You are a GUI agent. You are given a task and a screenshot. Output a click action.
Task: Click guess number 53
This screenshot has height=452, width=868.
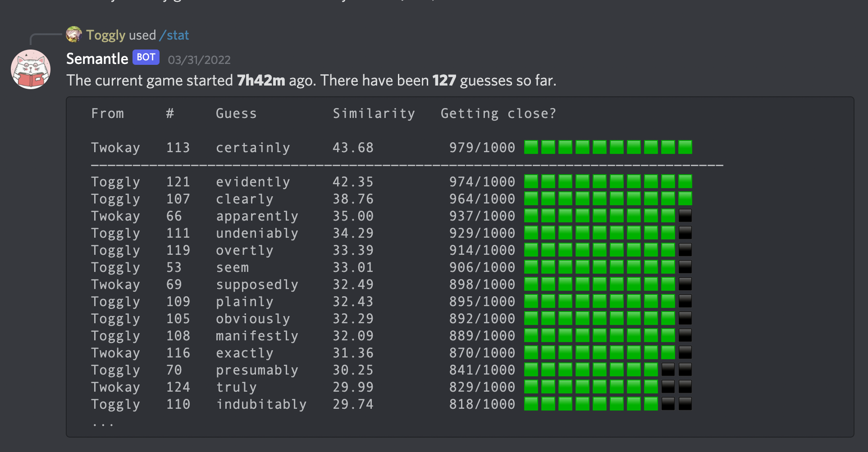174,267
